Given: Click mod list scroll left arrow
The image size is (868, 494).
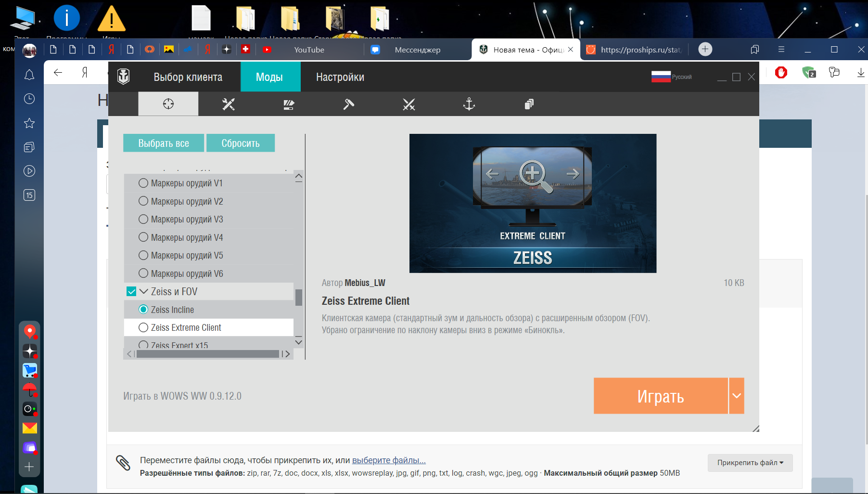Looking at the screenshot, I should coord(129,354).
